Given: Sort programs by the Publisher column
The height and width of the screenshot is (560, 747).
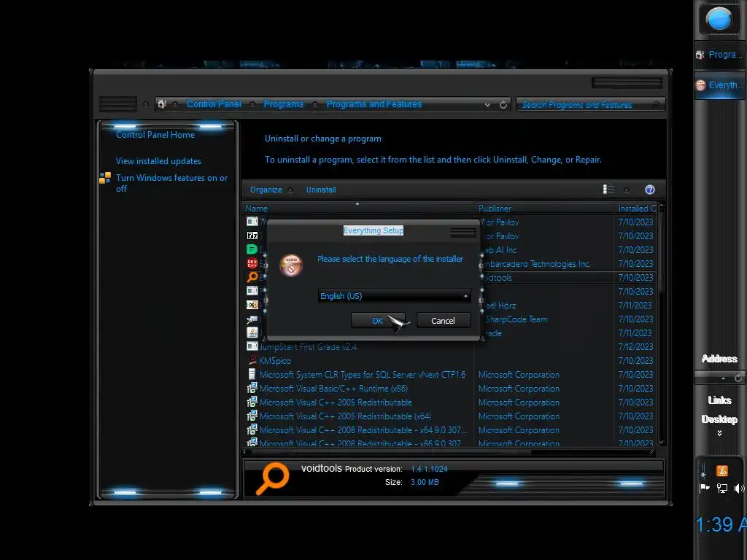Looking at the screenshot, I should pyautogui.click(x=544, y=208).
